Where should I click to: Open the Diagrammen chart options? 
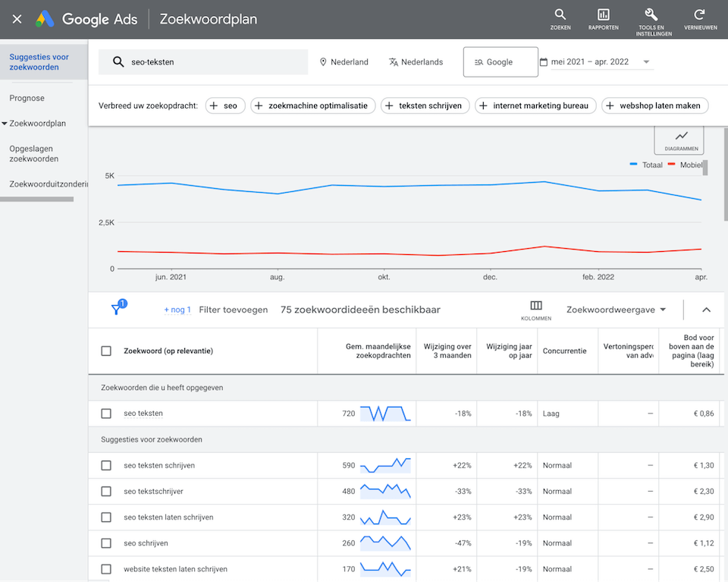coord(679,140)
